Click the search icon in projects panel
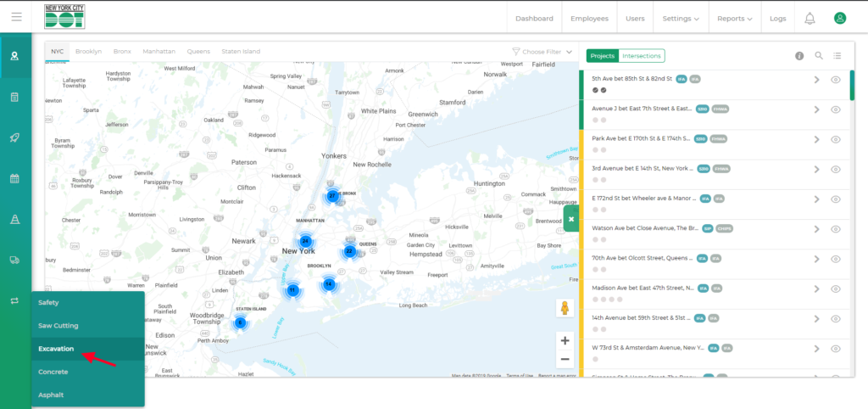This screenshot has height=409, width=868. point(819,56)
